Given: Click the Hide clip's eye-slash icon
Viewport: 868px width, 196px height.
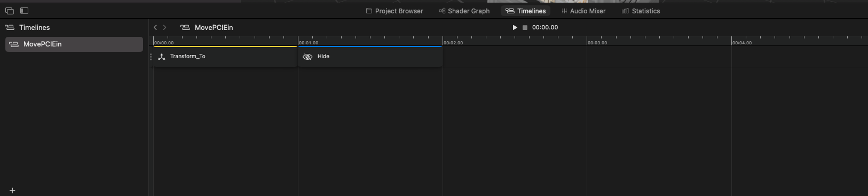Looking at the screenshot, I should coord(307,57).
